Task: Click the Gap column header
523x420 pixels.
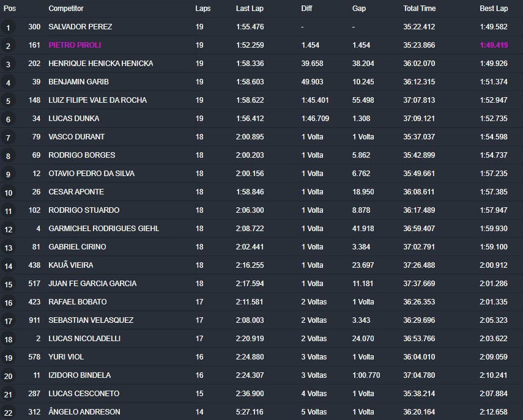Action: click(359, 9)
